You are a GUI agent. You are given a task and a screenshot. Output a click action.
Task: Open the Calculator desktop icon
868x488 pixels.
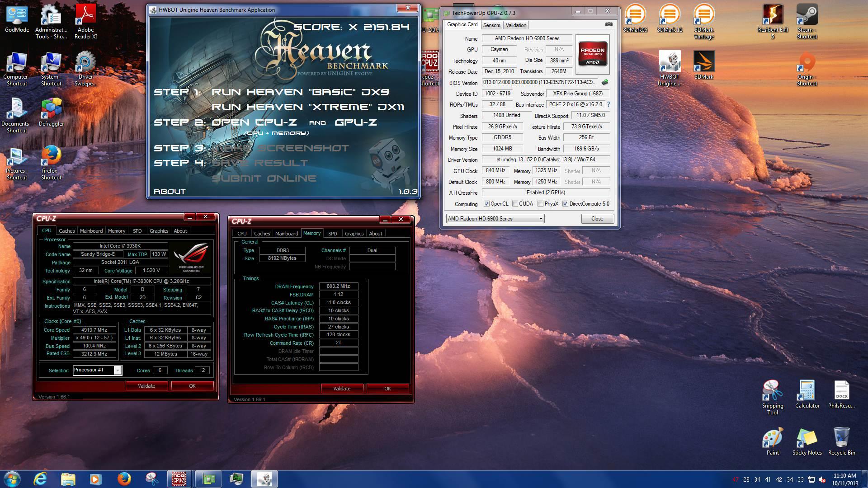pyautogui.click(x=807, y=394)
